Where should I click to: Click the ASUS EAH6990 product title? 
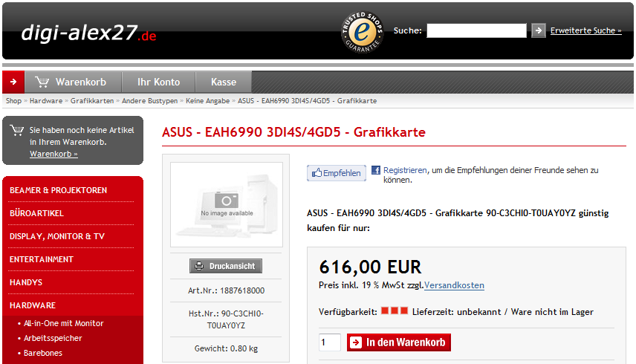coord(293,132)
